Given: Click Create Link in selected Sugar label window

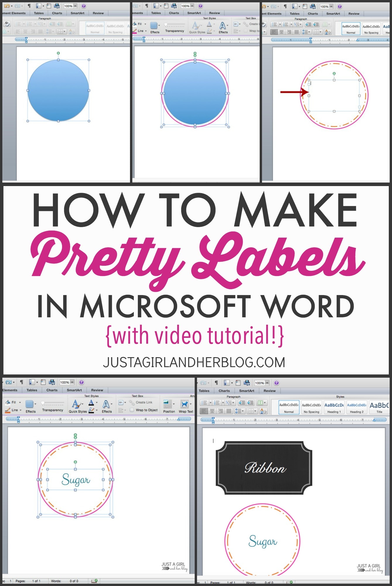Looking at the screenshot, I should click(141, 402).
